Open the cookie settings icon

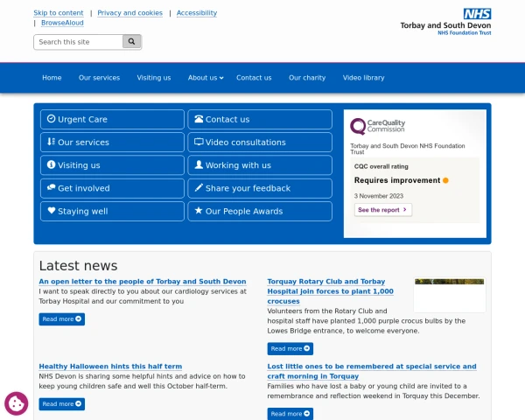point(17,403)
